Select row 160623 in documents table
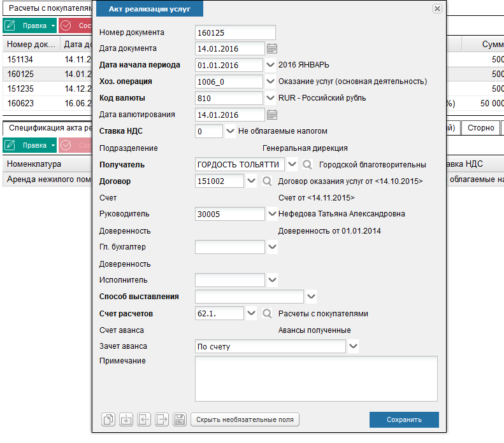 (48, 103)
